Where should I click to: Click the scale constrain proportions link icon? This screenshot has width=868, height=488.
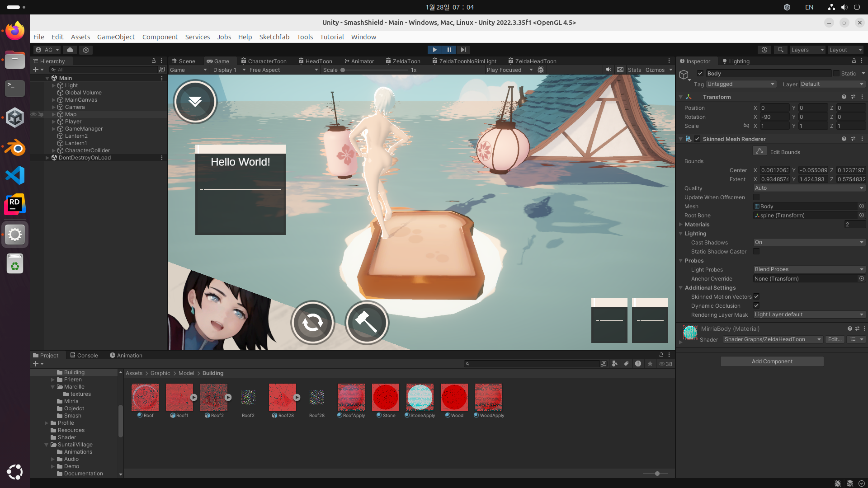click(746, 126)
